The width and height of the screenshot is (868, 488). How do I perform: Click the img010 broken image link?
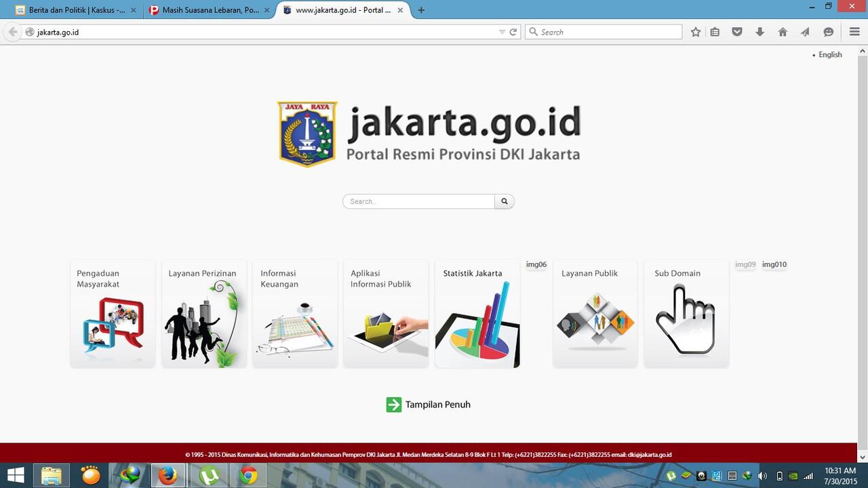pyautogui.click(x=774, y=264)
